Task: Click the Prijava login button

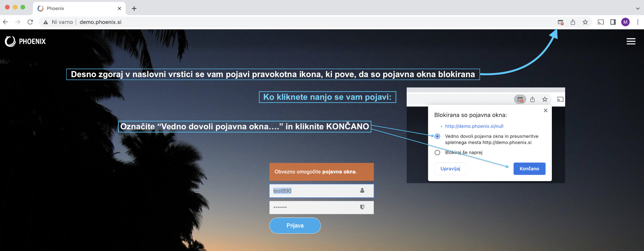Action: (295, 226)
